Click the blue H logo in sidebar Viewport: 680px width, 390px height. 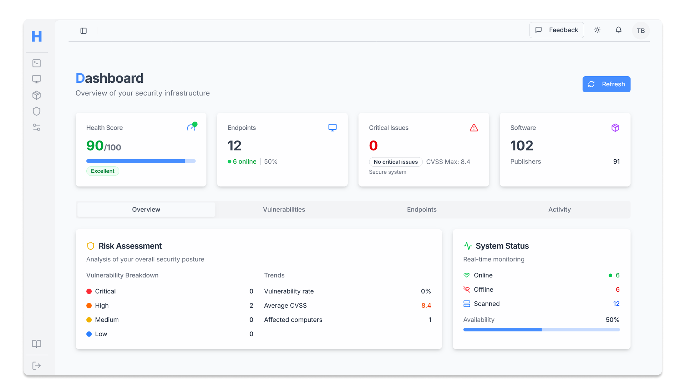pyautogui.click(x=37, y=36)
